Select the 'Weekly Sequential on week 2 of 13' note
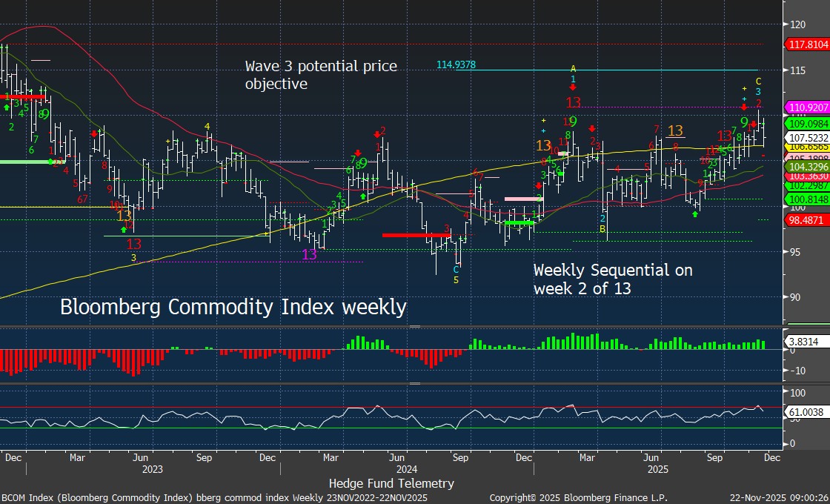The height and width of the screenshot is (504, 830). [613, 279]
